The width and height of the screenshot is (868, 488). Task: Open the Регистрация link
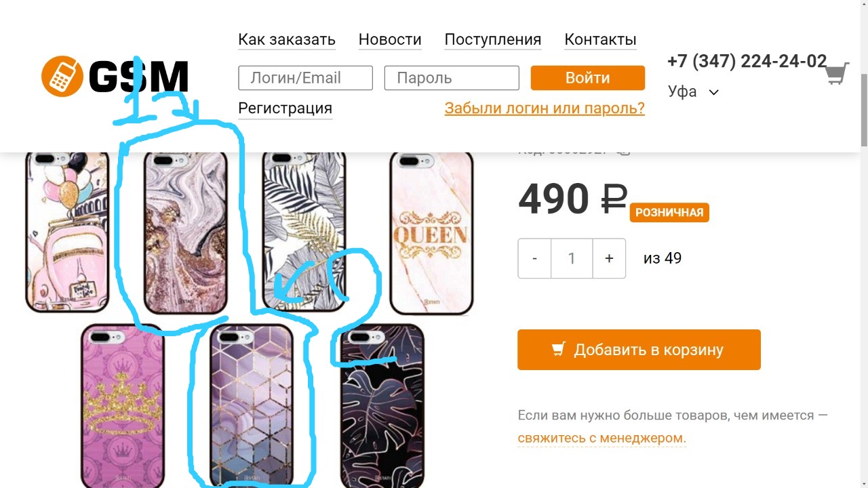click(285, 108)
